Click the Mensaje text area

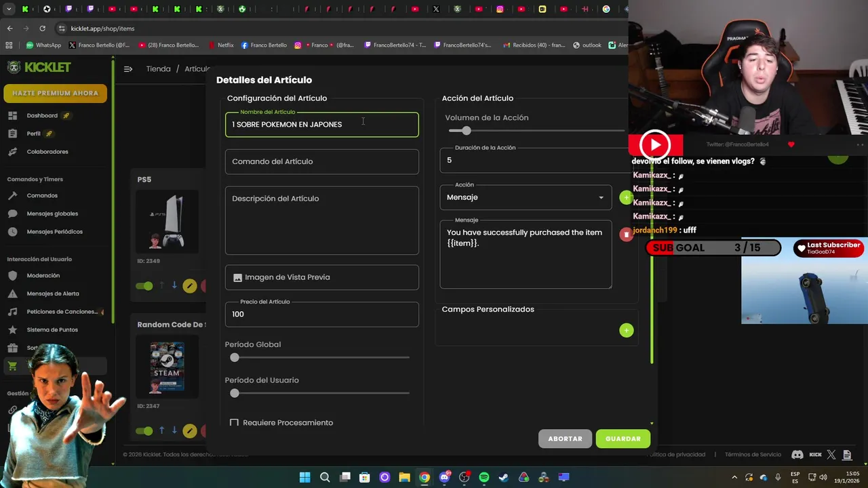(x=526, y=254)
